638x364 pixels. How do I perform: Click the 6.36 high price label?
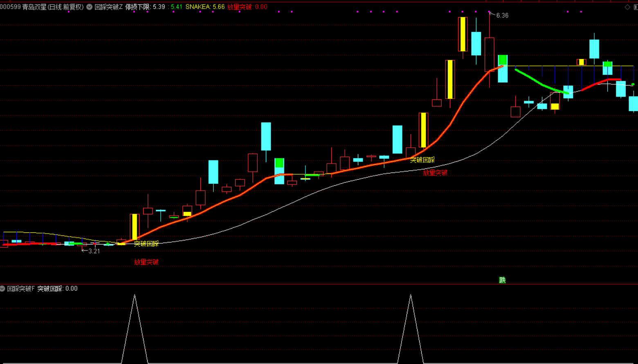[x=502, y=16]
